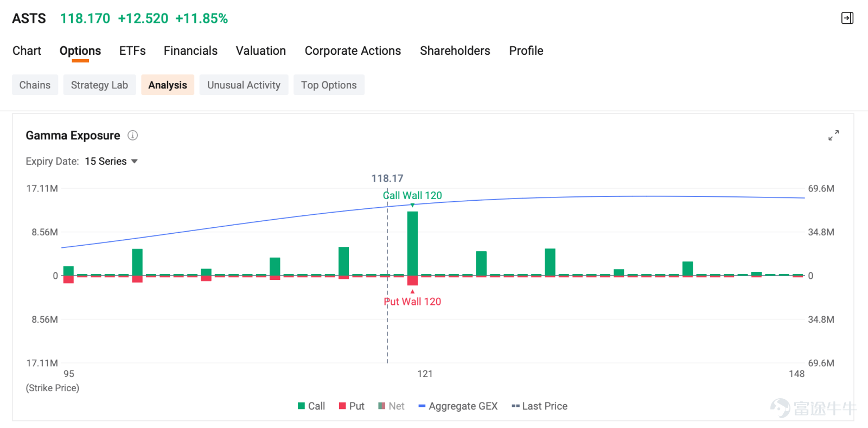868x428 pixels.
Task: Click the 118.17 last price marker
Action: tap(387, 178)
